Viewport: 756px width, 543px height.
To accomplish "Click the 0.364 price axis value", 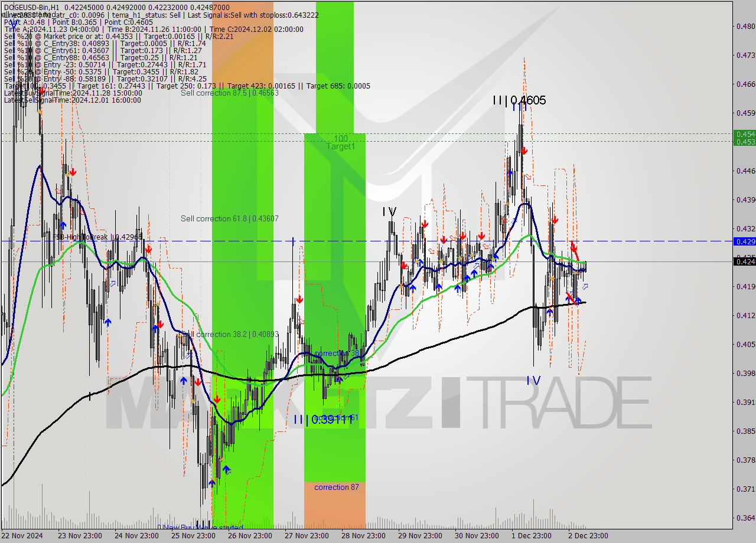I will pos(745,518).
